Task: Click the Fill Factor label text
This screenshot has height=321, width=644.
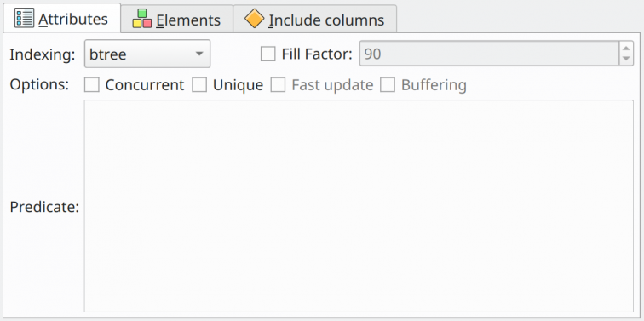Action: 317,54
